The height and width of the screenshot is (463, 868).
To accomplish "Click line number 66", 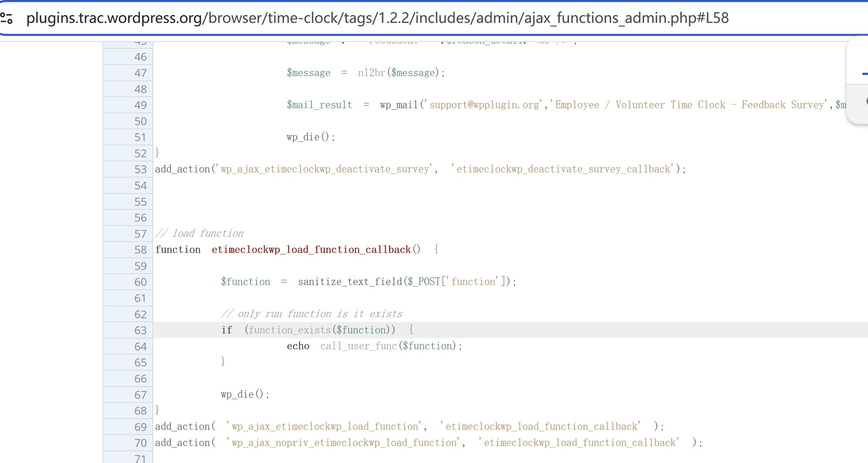I will tap(140, 379).
